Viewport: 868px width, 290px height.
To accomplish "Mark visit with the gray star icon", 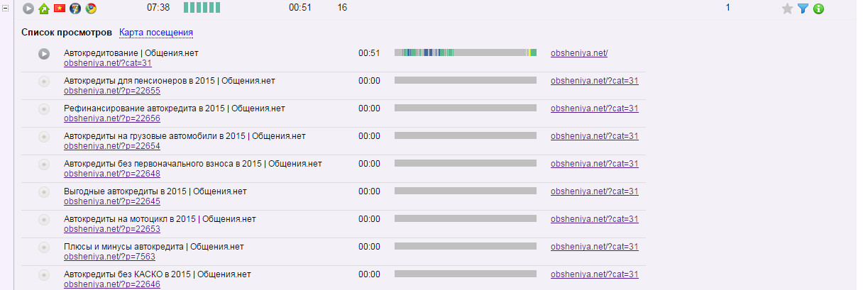I will pyautogui.click(x=787, y=9).
